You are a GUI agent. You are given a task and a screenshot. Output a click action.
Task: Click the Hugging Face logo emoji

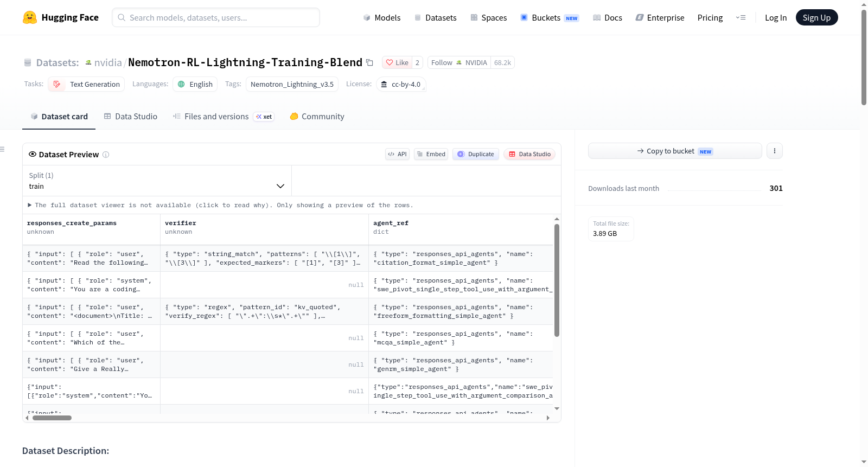(x=29, y=17)
